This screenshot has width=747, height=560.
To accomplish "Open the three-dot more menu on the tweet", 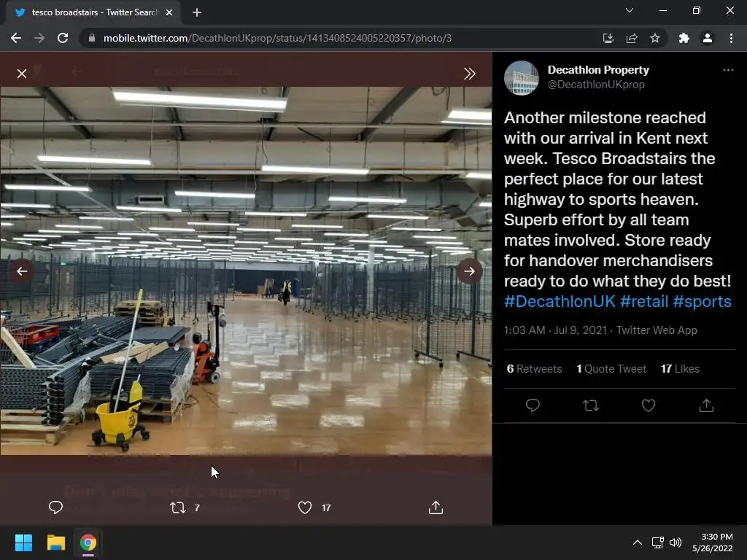I will click(x=728, y=70).
